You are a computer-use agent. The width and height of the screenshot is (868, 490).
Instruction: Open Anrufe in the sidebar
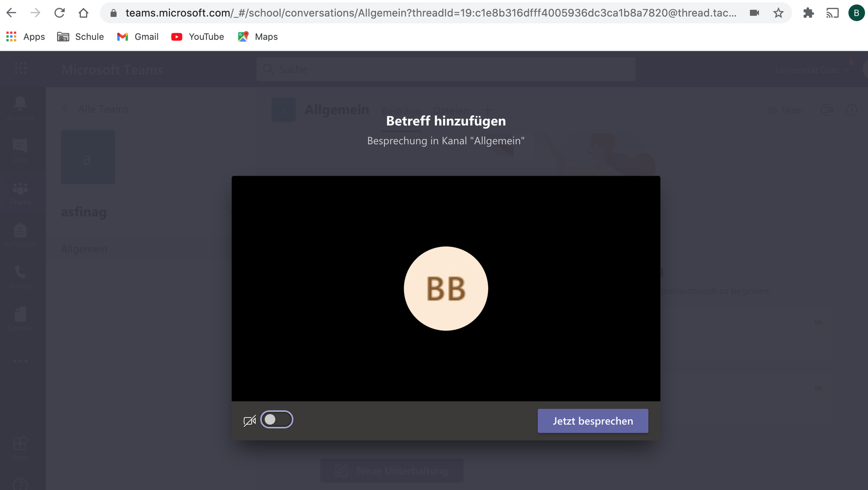pos(20,277)
